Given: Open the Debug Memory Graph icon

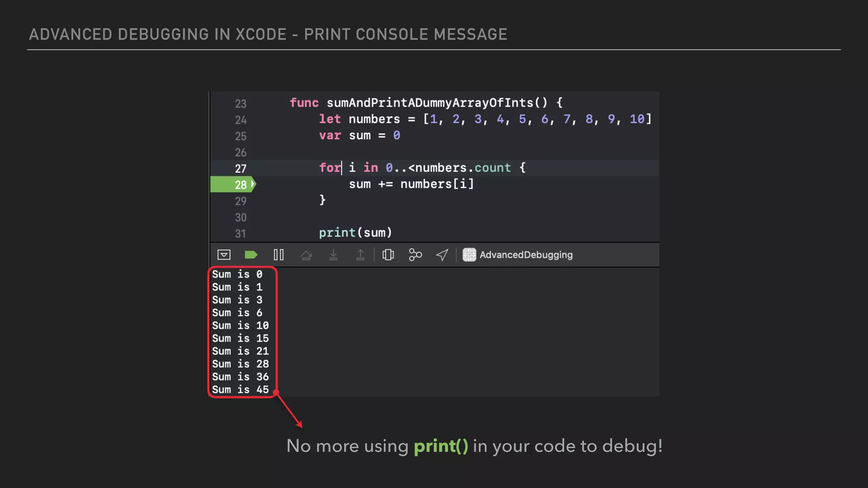Looking at the screenshot, I should [415, 255].
